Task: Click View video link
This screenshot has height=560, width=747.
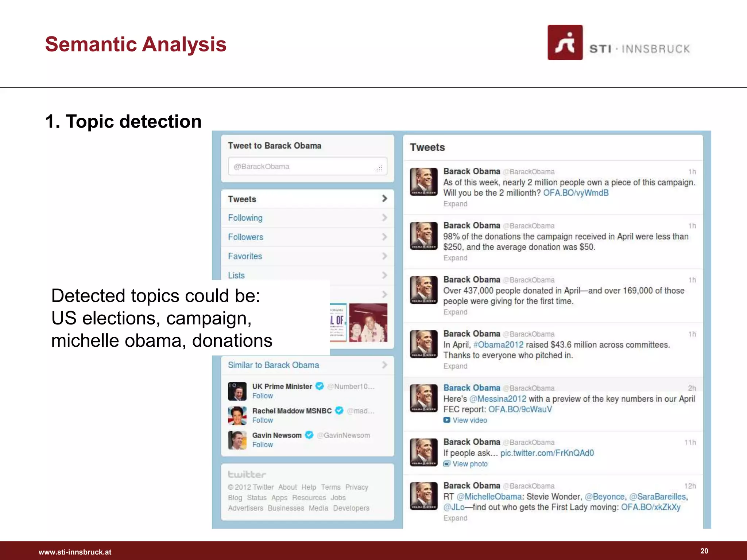Action: [470, 420]
